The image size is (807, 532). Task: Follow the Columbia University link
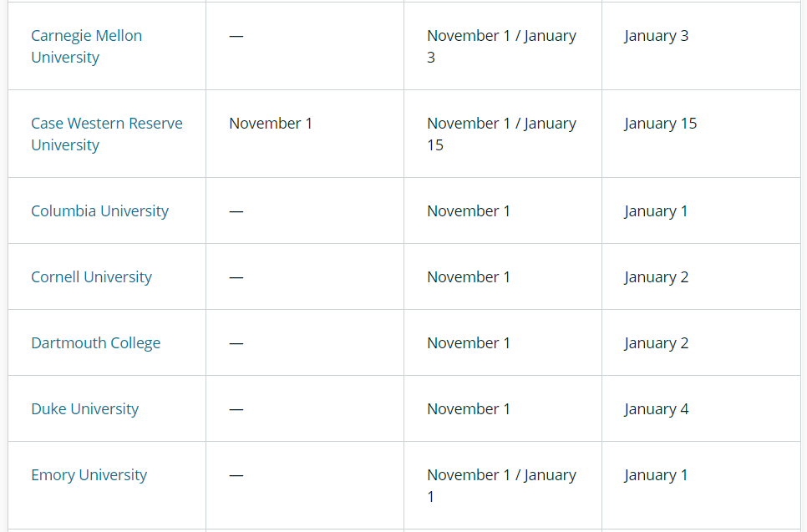[x=99, y=210]
